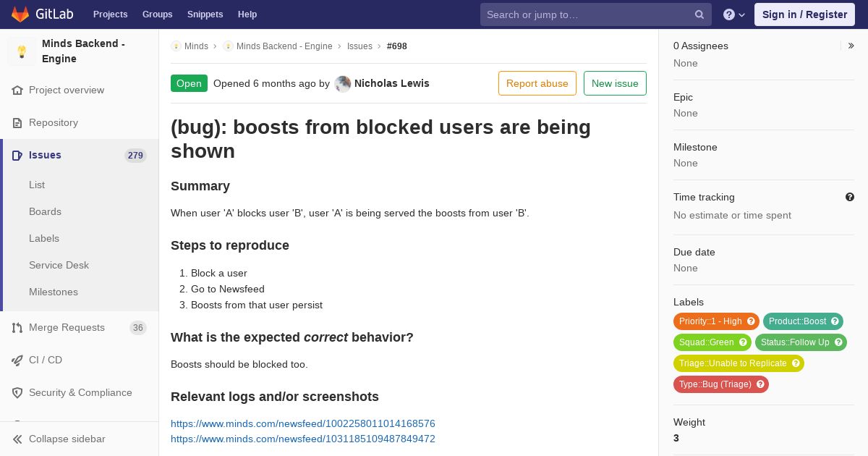Image resolution: width=868 pixels, height=456 pixels.
Task: Select Labels under Issues
Action: click(44, 239)
